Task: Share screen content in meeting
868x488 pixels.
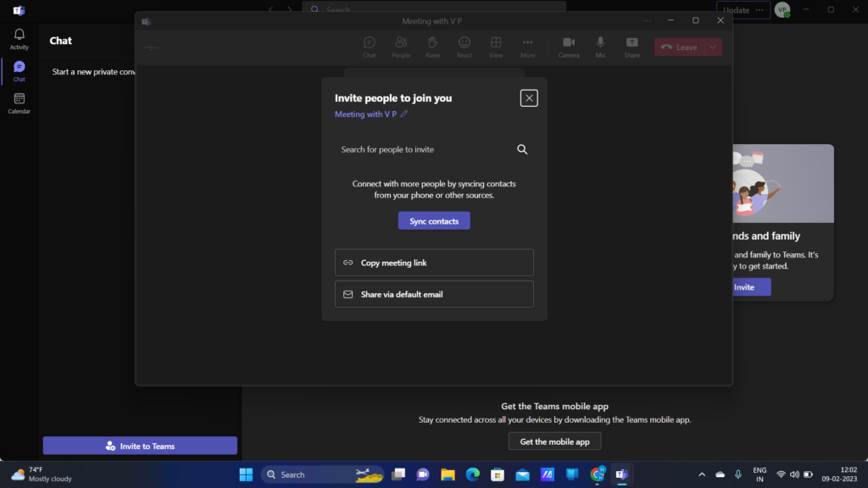Action: point(632,47)
